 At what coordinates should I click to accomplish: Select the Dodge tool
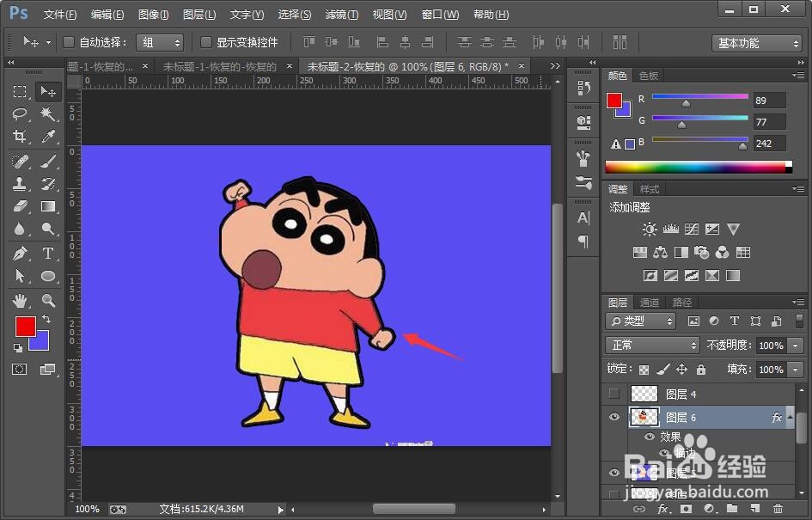(47, 229)
